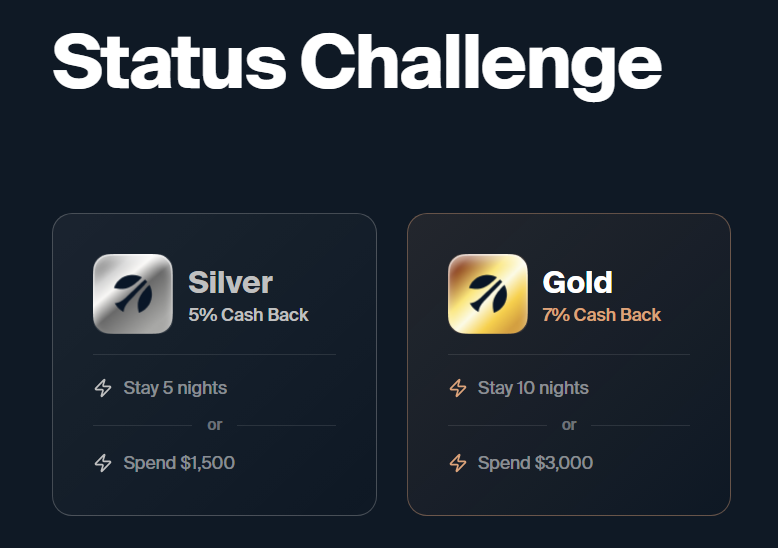Click lightning icon beside Spend $1,500

click(103, 463)
